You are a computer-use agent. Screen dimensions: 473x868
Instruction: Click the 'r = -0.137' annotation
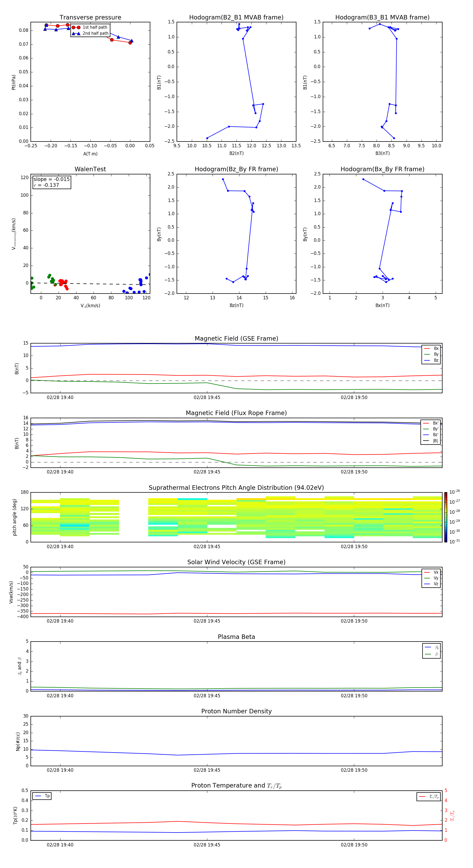47,185
